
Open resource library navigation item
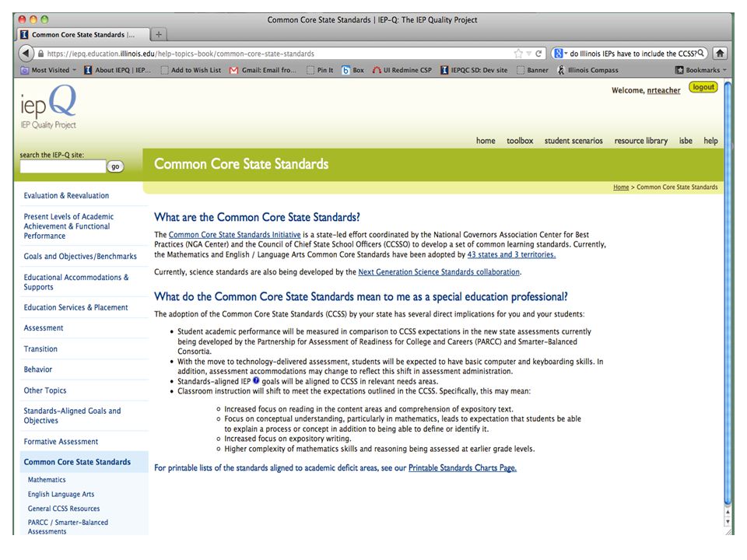click(640, 141)
